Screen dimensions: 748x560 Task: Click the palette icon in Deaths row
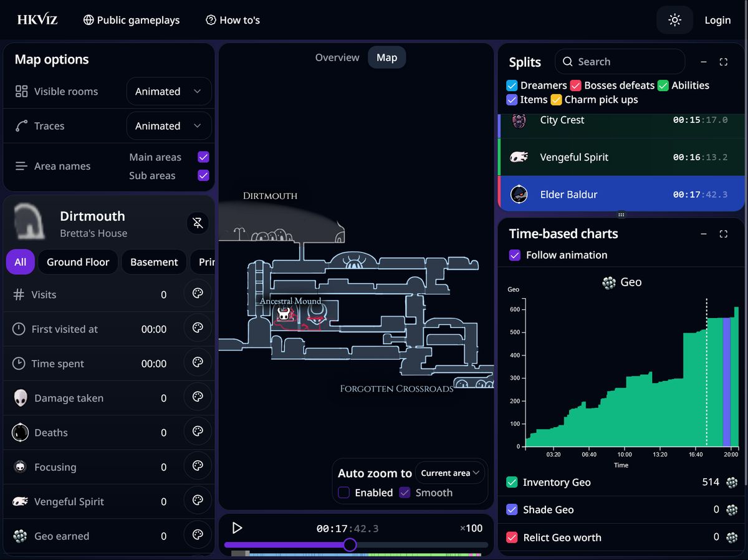[x=198, y=432]
